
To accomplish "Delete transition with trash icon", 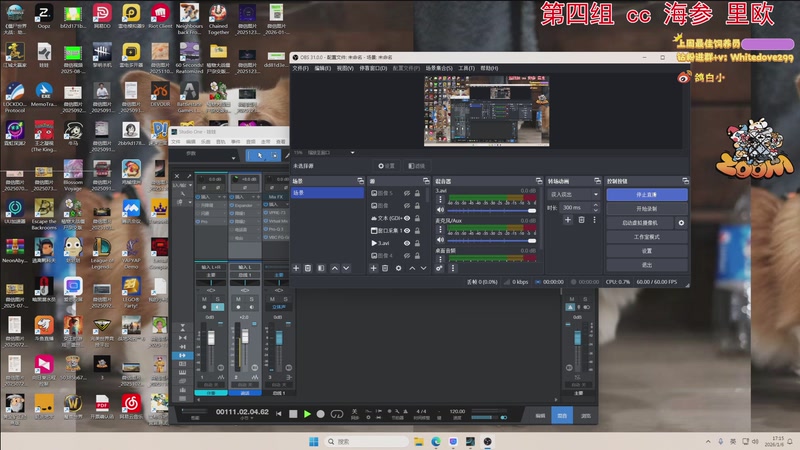I will pos(581,220).
